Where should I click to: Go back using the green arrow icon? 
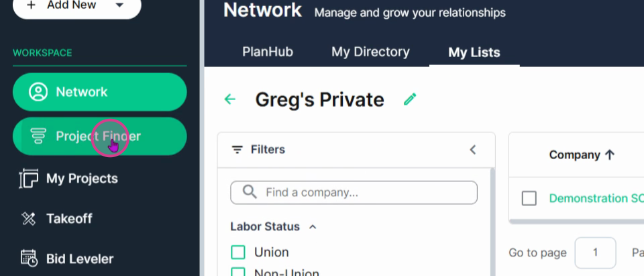[x=229, y=99]
